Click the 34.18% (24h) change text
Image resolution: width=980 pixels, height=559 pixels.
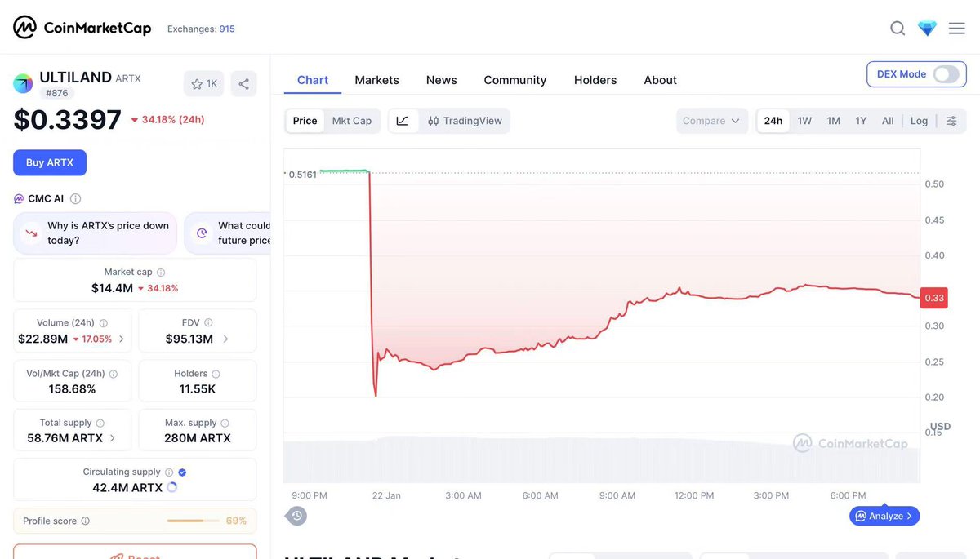pyautogui.click(x=173, y=120)
